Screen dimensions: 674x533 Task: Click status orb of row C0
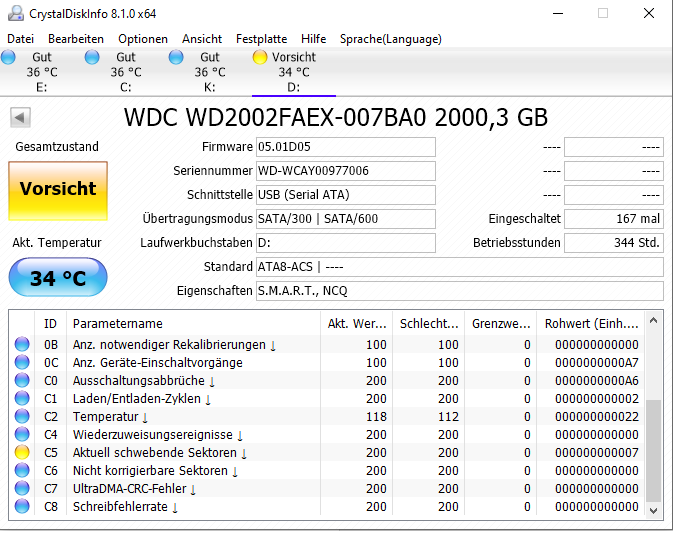[x=22, y=380]
